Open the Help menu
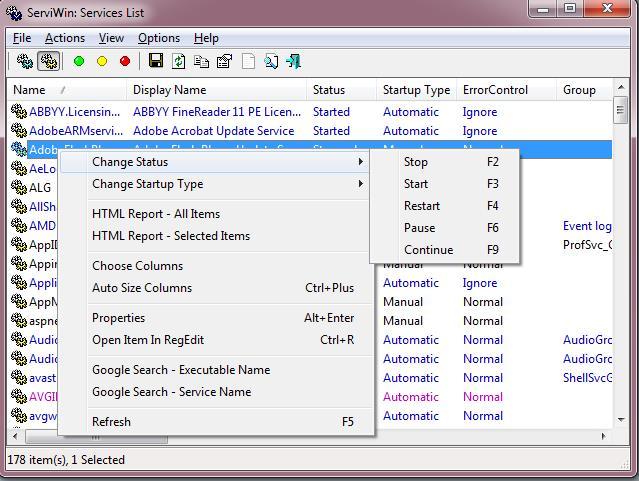 [x=206, y=38]
